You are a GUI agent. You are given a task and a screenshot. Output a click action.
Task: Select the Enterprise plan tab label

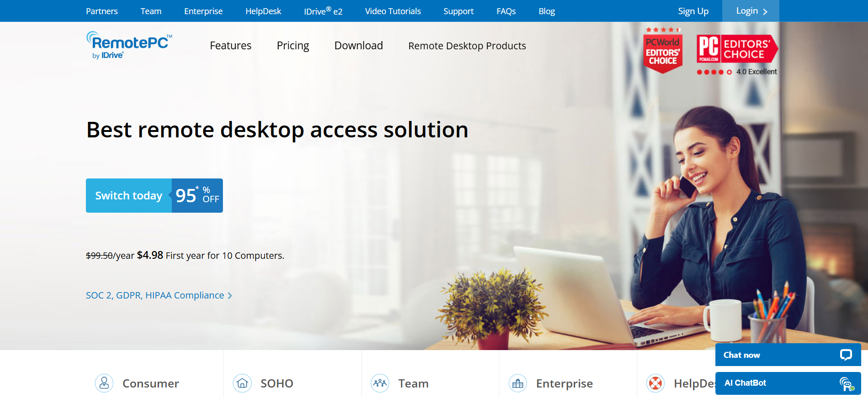tap(565, 383)
